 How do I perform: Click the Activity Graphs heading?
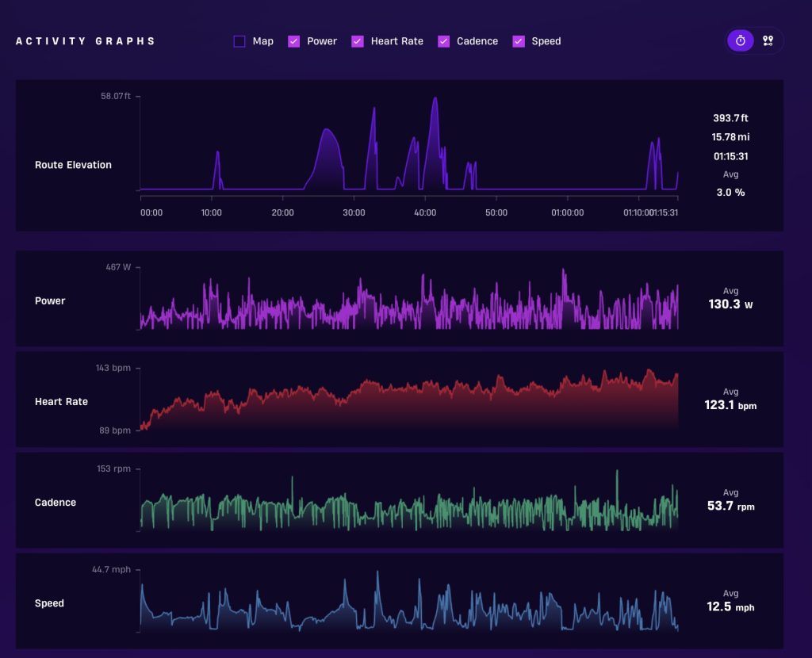pyautogui.click(x=86, y=41)
